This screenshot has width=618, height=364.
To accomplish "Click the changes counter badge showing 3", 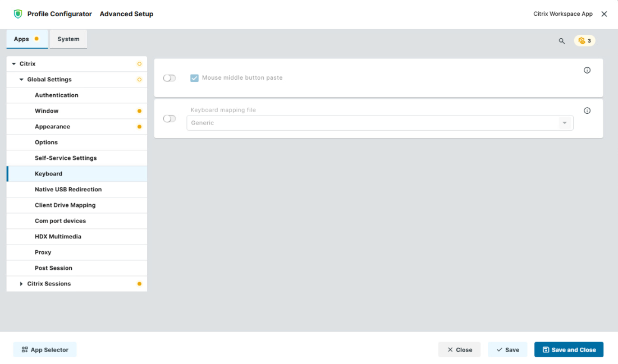I will pyautogui.click(x=584, y=40).
